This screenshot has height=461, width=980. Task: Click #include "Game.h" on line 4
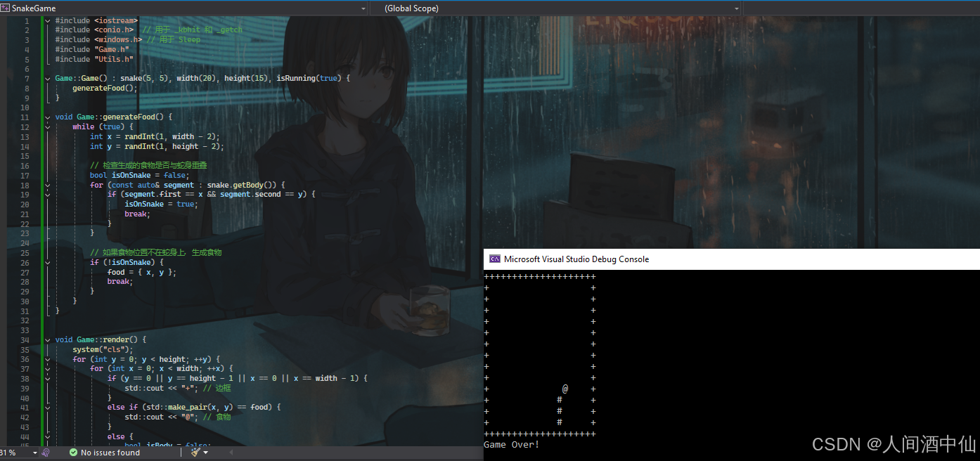click(x=92, y=49)
